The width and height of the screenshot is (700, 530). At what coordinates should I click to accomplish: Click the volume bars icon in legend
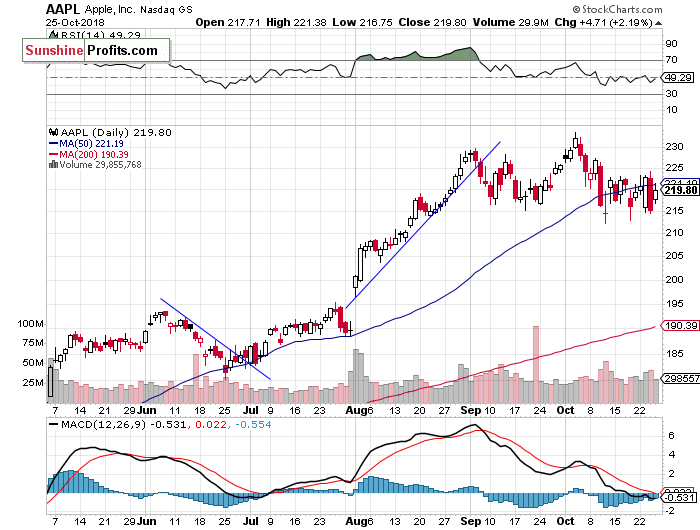click(x=53, y=164)
